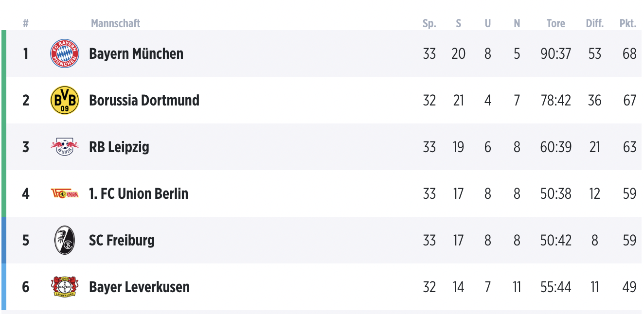Click the Borussia Dortmund BVB logo

(x=65, y=100)
